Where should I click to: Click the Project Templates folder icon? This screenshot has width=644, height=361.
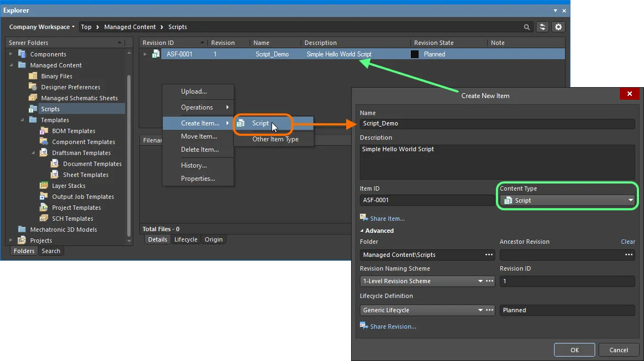pyautogui.click(x=44, y=207)
